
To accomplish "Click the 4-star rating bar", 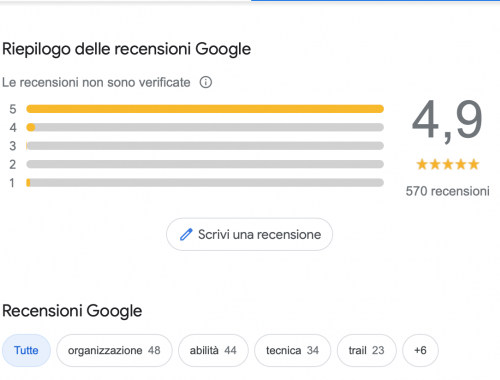I will (x=205, y=127).
